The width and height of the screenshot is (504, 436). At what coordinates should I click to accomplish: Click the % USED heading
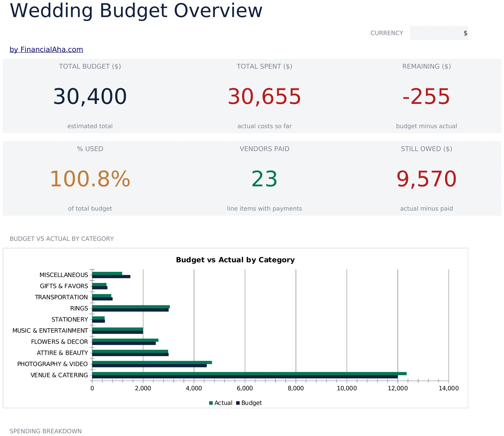click(90, 149)
